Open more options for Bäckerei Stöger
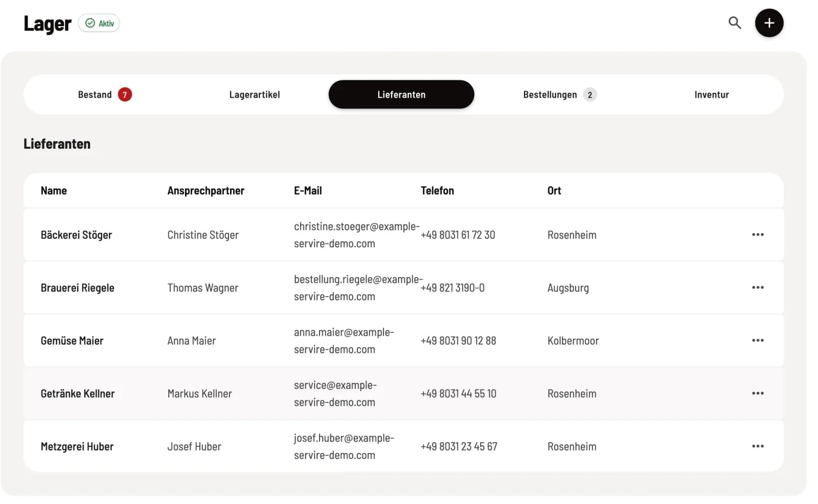The height and width of the screenshot is (504, 818). click(x=758, y=235)
